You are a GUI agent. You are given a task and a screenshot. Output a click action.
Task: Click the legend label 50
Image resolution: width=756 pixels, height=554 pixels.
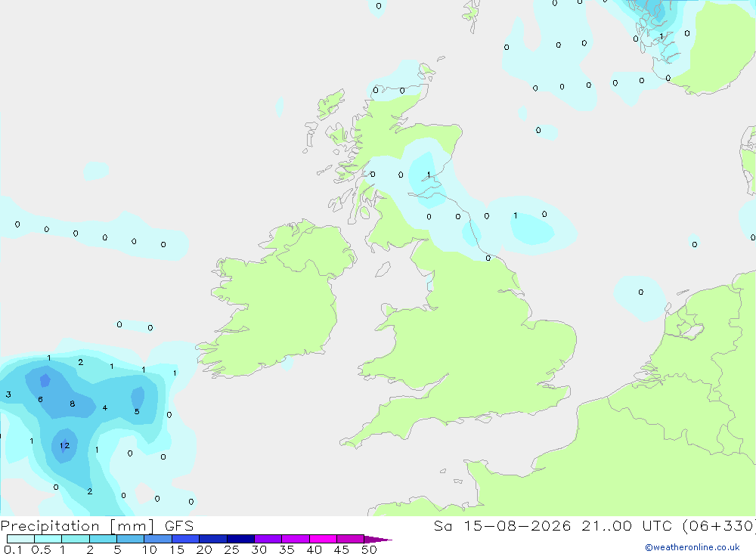(x=369, y=549)
